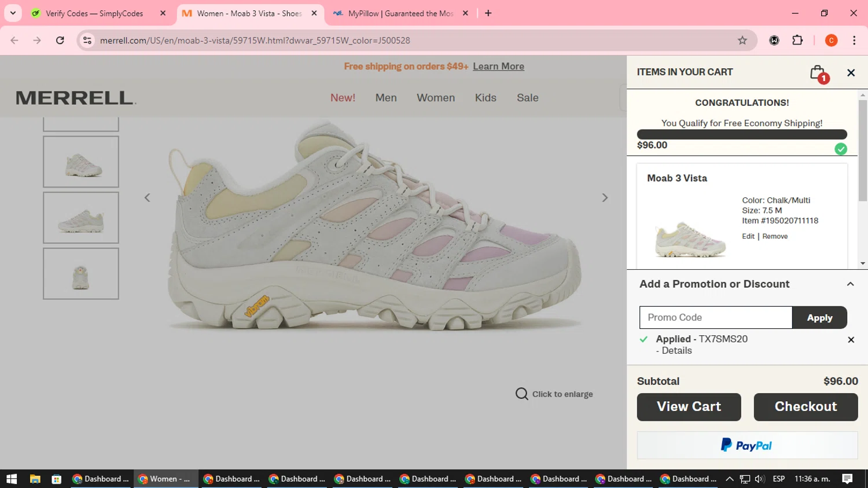Click the green free shipping checkmark
Image resolution: width=868 pixels, height=488 pixels.
click(841, 149)
